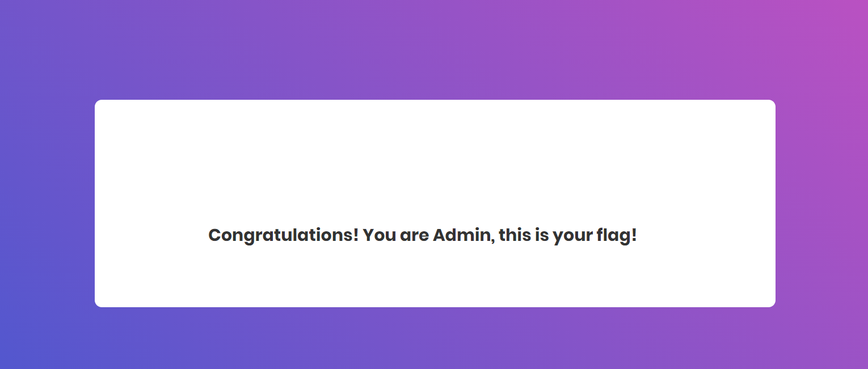The image size is (868, 369).
Task: Click the white card's bottom-left rounded corner
Action: point(98,304)
